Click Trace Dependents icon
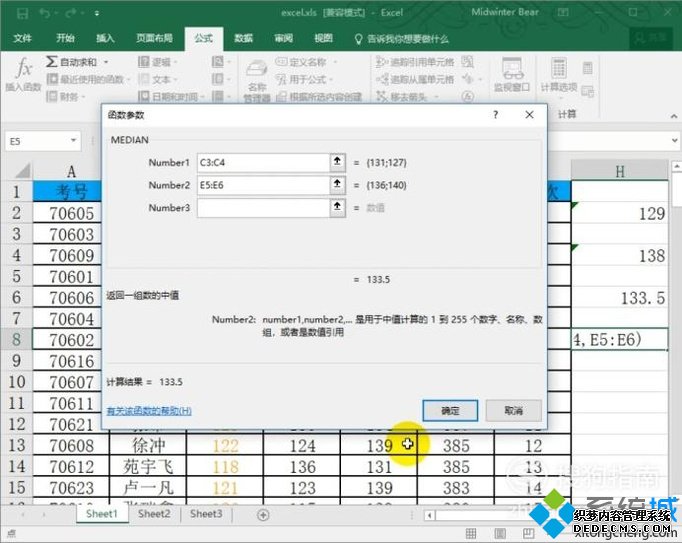This screenshot has height=543, width=682. click(381, 79)
